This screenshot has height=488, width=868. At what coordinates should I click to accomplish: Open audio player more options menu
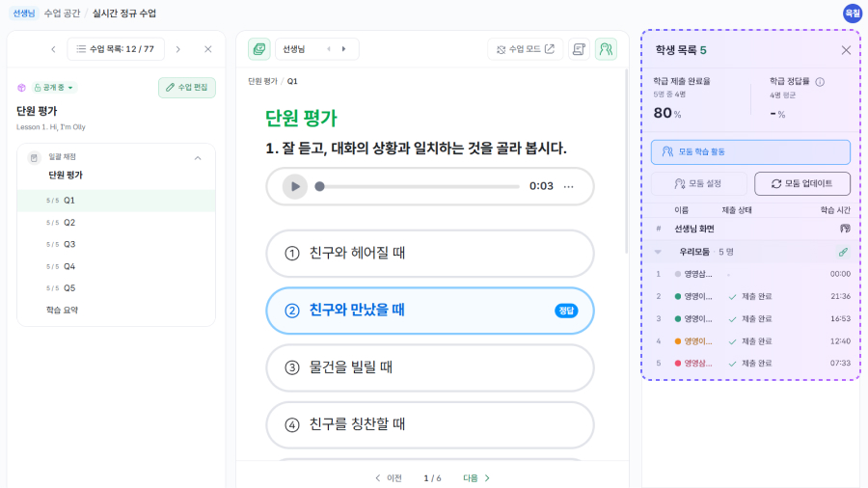(569, 186)
